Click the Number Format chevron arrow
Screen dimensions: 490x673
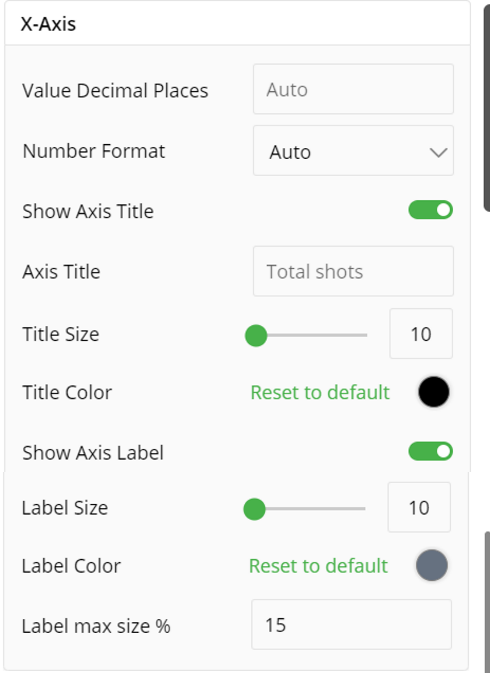click(438, 152)
